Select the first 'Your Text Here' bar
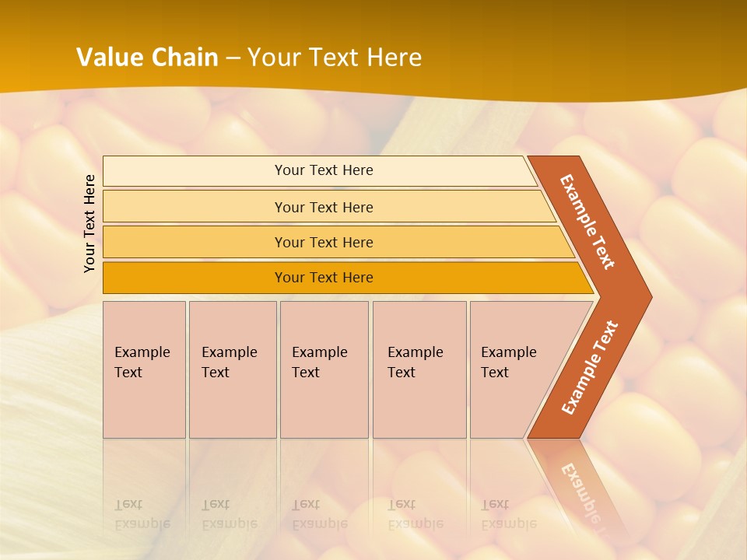Viewport: 747px width, 560px height. point(323,170)
